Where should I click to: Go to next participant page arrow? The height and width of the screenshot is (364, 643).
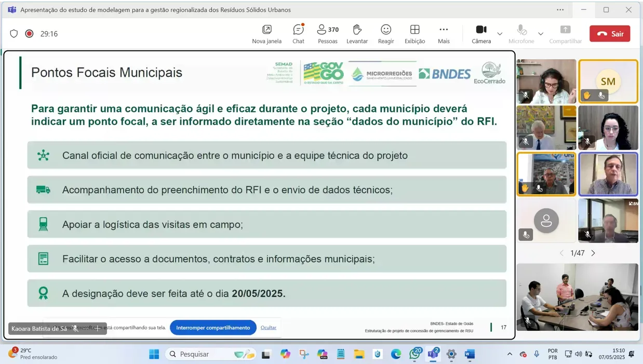click(x=593, y=253)
